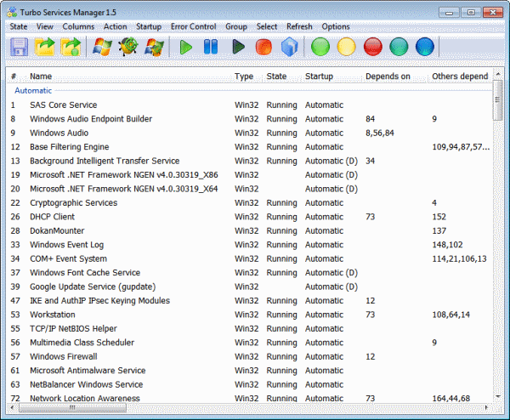This screenshot has width=510, height=420.
Task: Open the Columns menu
Action: pos(78,26)
